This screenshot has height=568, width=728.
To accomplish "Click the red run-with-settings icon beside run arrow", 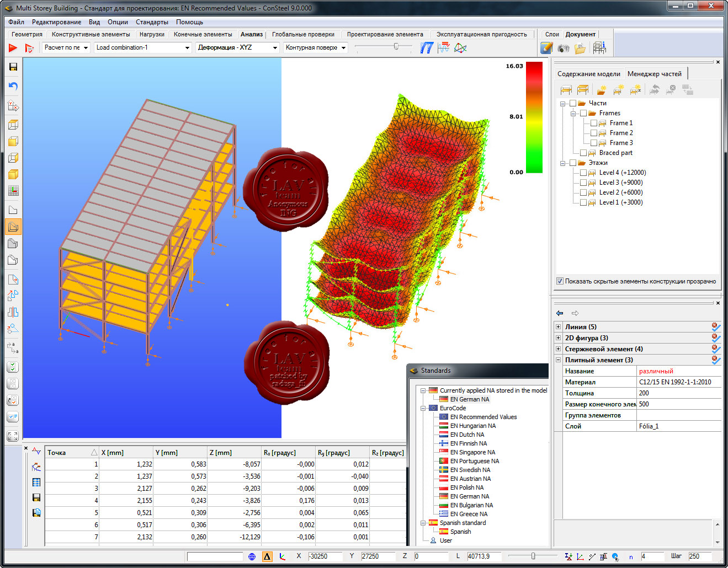I will (29, 48).
